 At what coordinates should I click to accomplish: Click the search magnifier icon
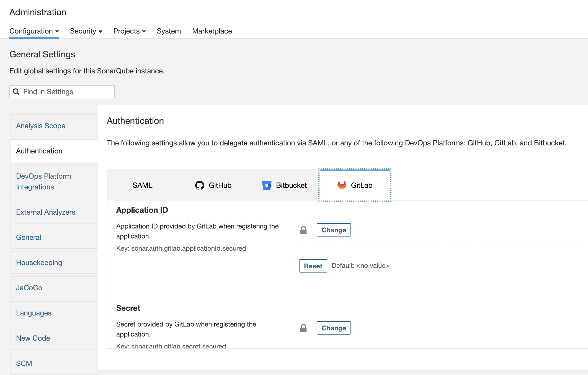[x=16, y=92]
